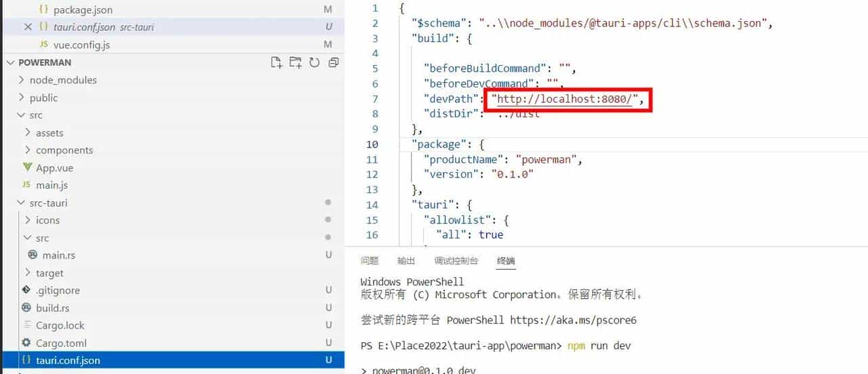Screen dimensions: 868x374
Task: Click the New Folder icon in POWERMAN header
Action: (x=295, y=62)
